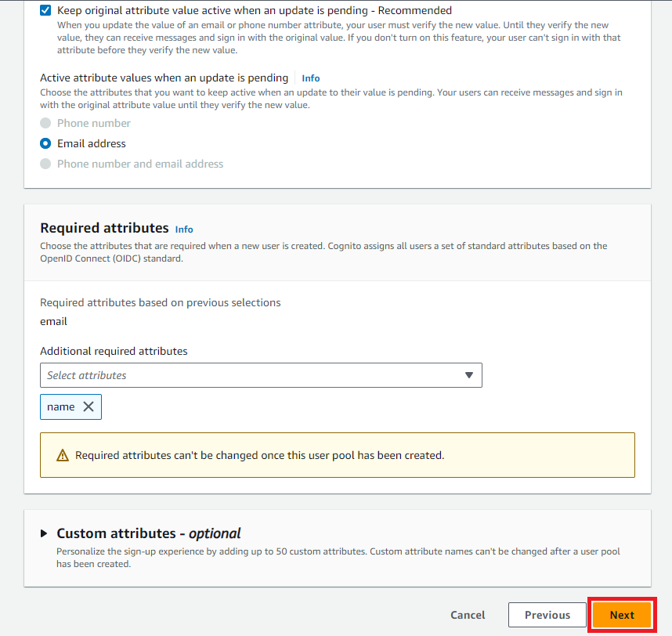This screenshot has height=636, width=672.
Task: Open the attributes list via the dropdown chevron icon
Action: point(470,375)
